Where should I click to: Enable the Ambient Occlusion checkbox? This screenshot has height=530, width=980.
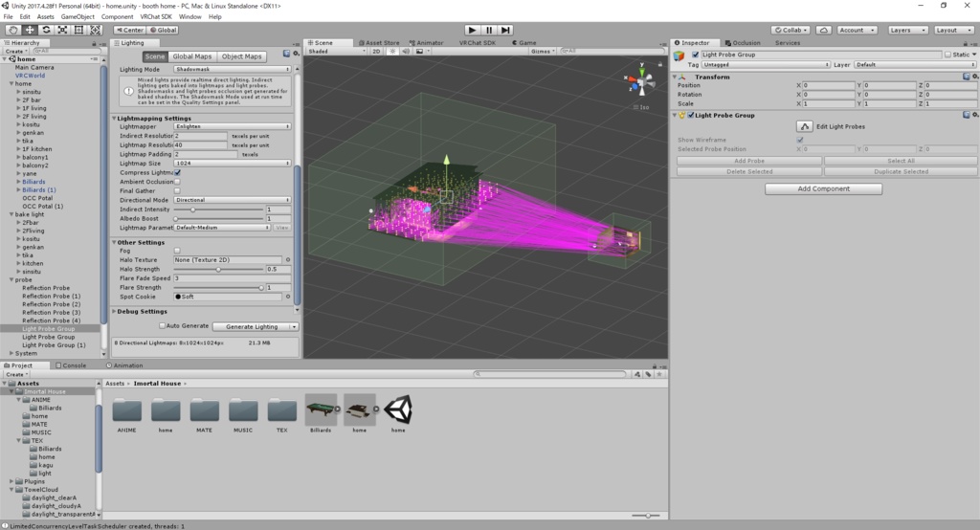click(178, 182)
